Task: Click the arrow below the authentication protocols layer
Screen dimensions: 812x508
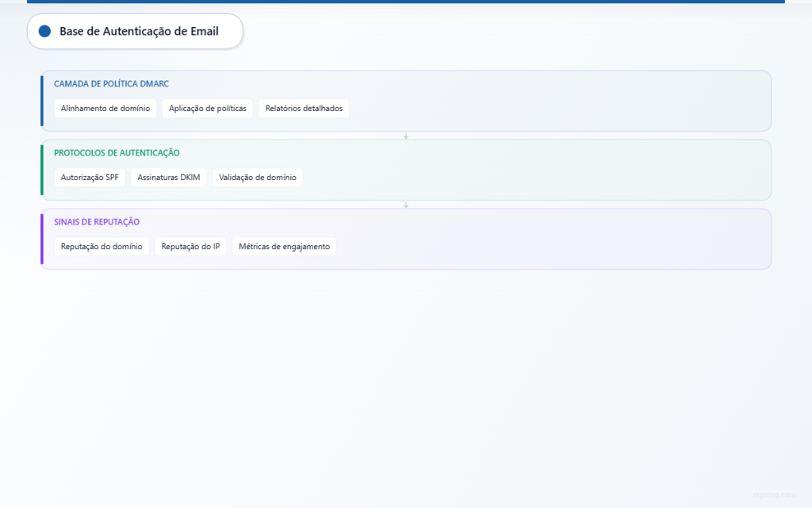Action: point(406,205)
